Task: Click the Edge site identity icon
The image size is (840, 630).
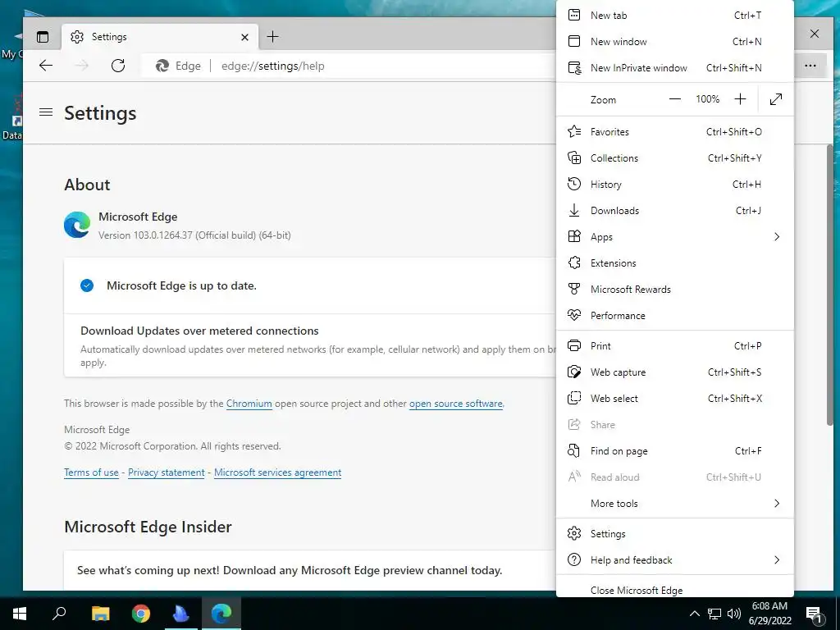Action: 162,66
